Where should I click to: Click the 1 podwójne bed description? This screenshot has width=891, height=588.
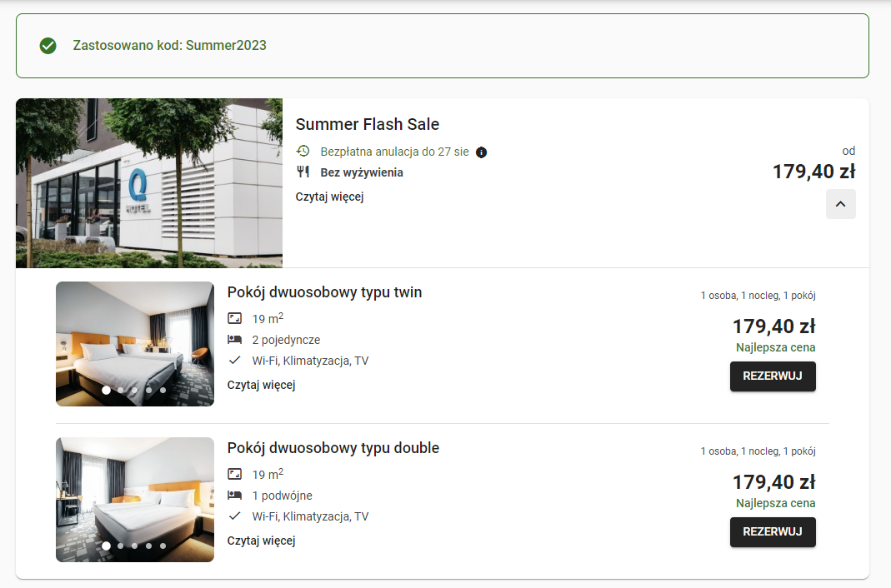(x=282, y=496)
